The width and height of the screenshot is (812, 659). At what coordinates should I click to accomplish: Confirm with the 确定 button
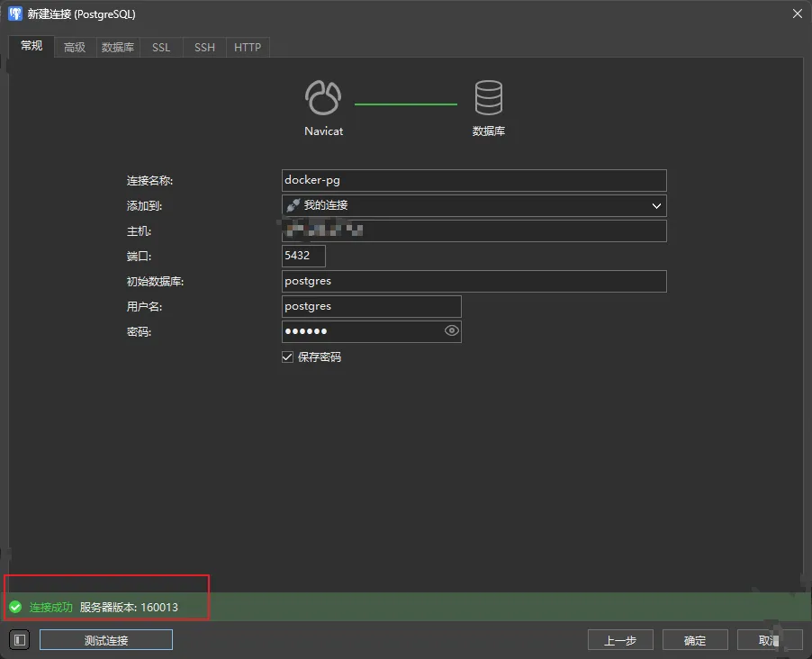pyautogui.click(x=695, y=640)
